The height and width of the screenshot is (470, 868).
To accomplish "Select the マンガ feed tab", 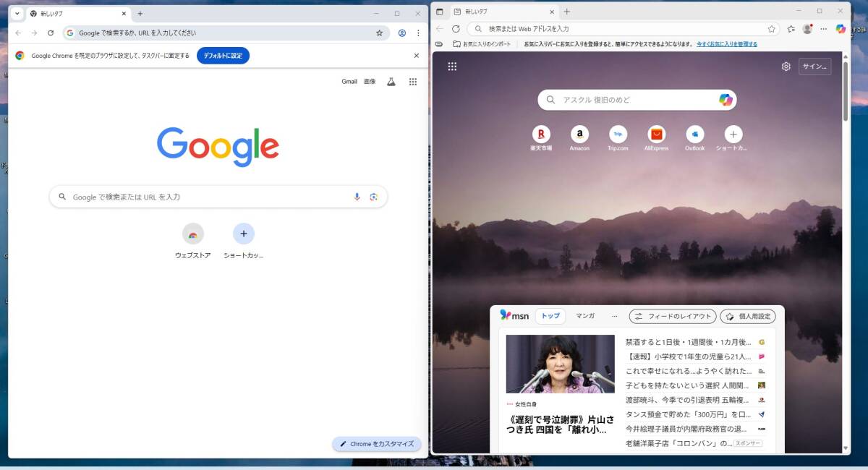I will (585, 316).
